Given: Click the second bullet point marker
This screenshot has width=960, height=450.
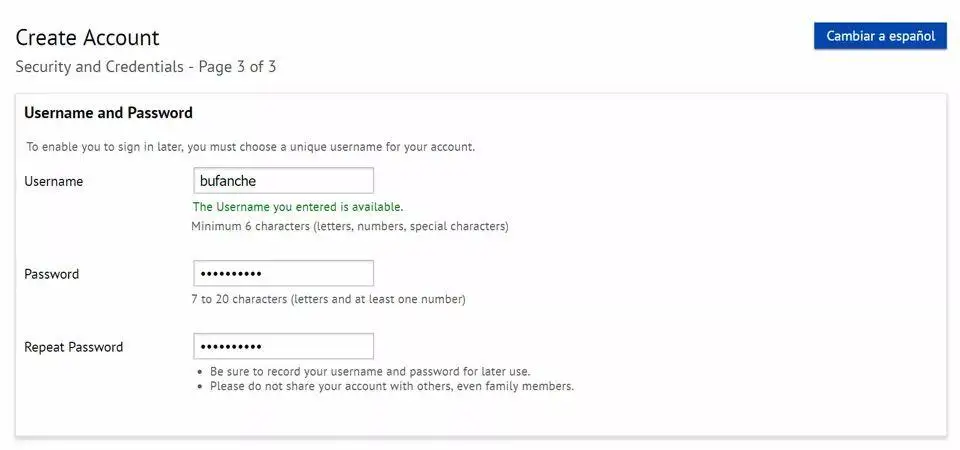Looking at the screenshot, I should [202, 386].
